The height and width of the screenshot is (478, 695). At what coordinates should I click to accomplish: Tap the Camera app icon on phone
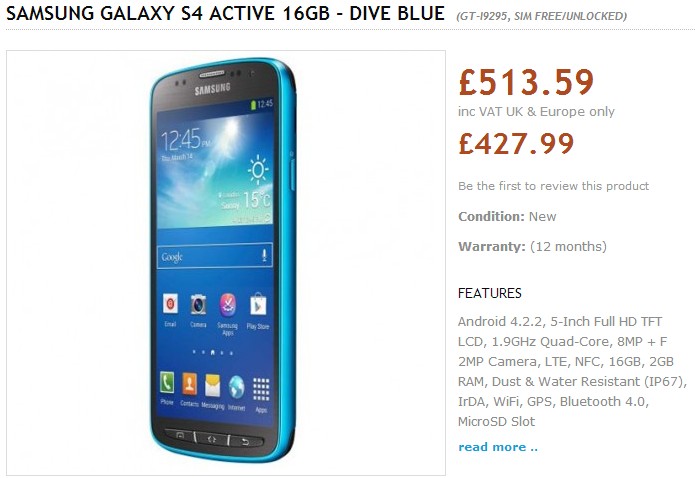click(198, 305)
